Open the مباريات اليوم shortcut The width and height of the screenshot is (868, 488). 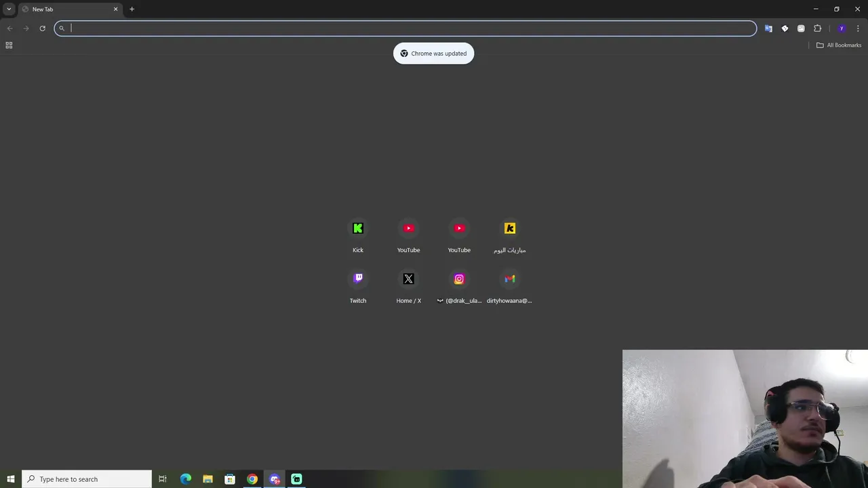coord(510,236)
